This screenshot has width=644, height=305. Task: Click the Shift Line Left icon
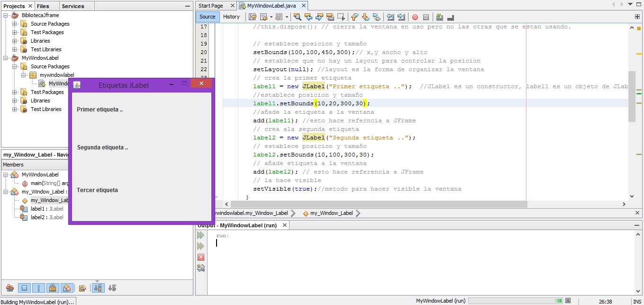(x=390, y=17)
